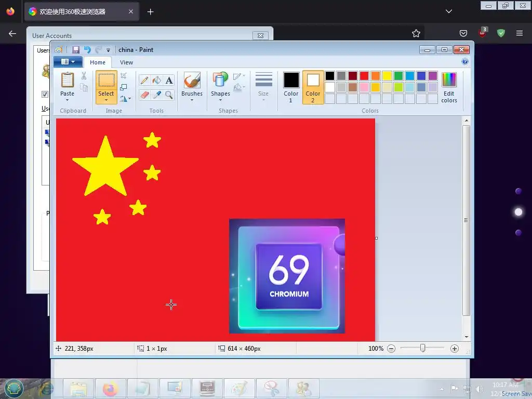The width and height of the screenshot is (532, 399).
Task: Click the bookmark star in the browser toolbar
Action: (416, 33)
